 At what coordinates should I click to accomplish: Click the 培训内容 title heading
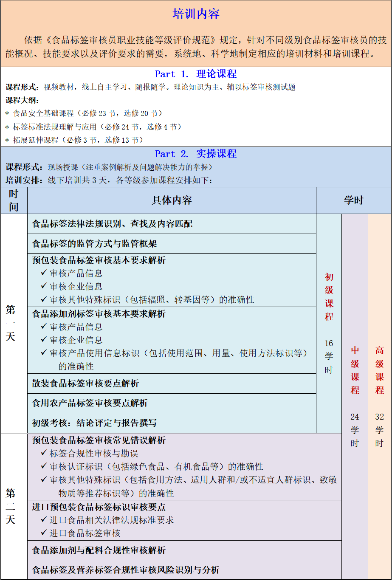point(196,14)
